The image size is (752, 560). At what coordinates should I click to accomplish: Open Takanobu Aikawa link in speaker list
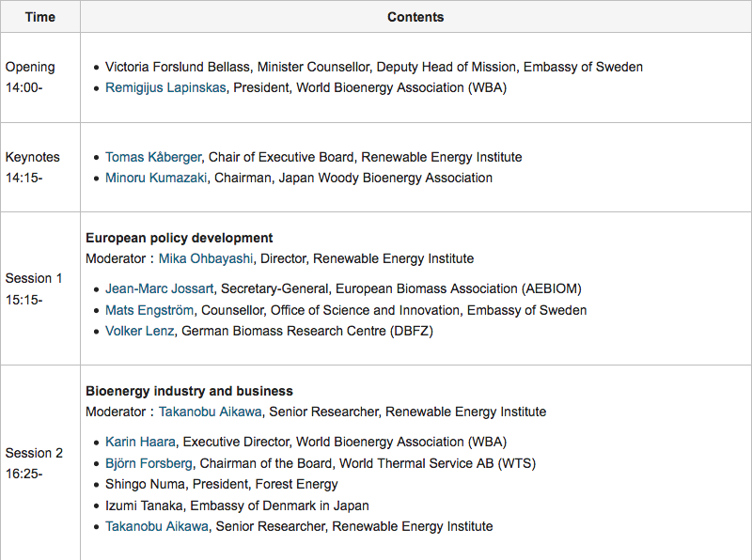tap(157, 526)
